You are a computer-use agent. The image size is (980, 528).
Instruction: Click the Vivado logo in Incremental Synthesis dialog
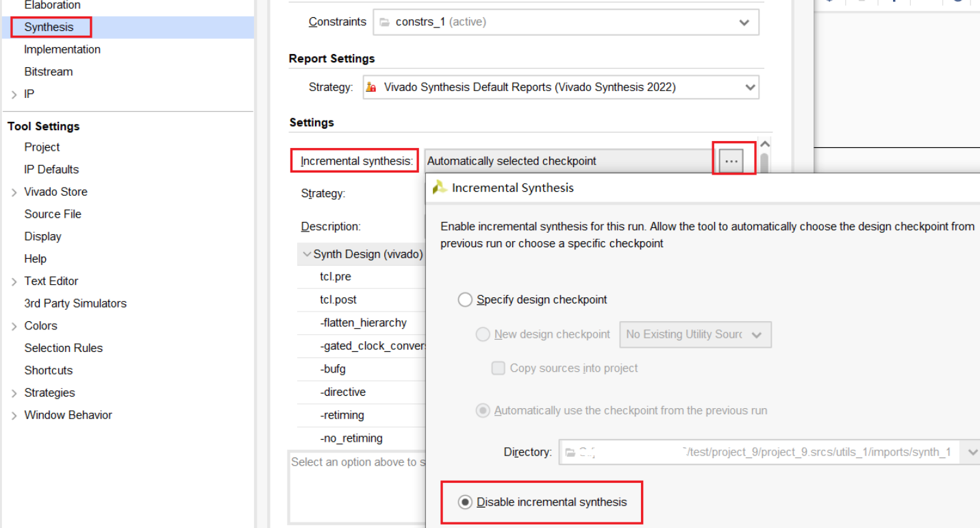pyautogui.click(x=440, y=188)
